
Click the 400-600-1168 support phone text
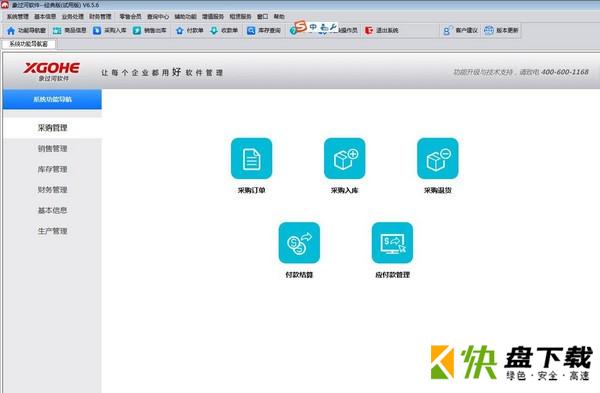[x=564, y=72]
